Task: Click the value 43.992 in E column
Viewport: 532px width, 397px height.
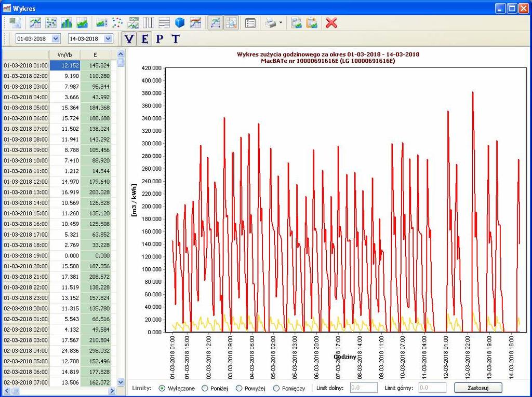Action: coord(96,97)
